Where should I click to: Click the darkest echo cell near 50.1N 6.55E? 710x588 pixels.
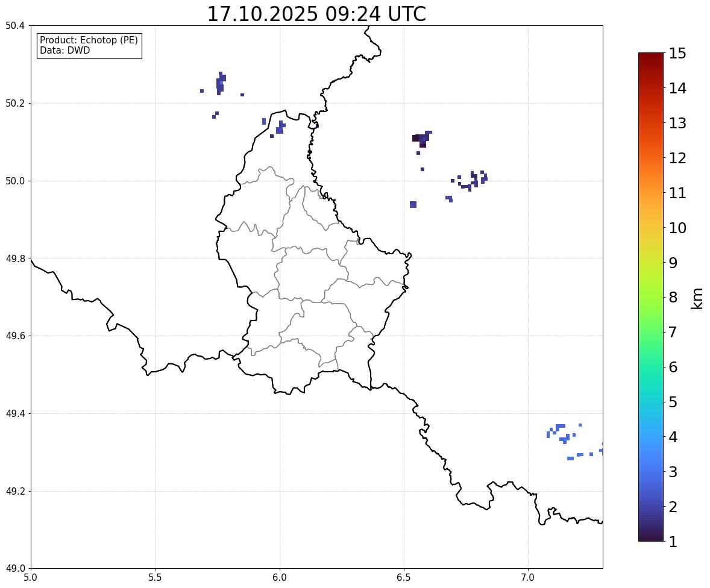416,138
